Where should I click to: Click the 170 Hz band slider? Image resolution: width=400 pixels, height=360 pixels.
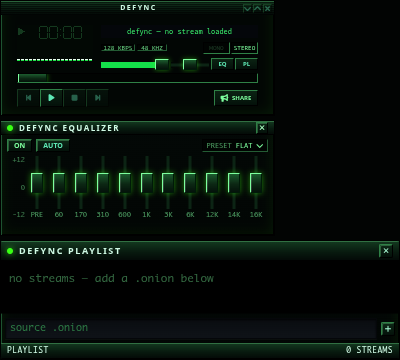click(x=81, y=183)
